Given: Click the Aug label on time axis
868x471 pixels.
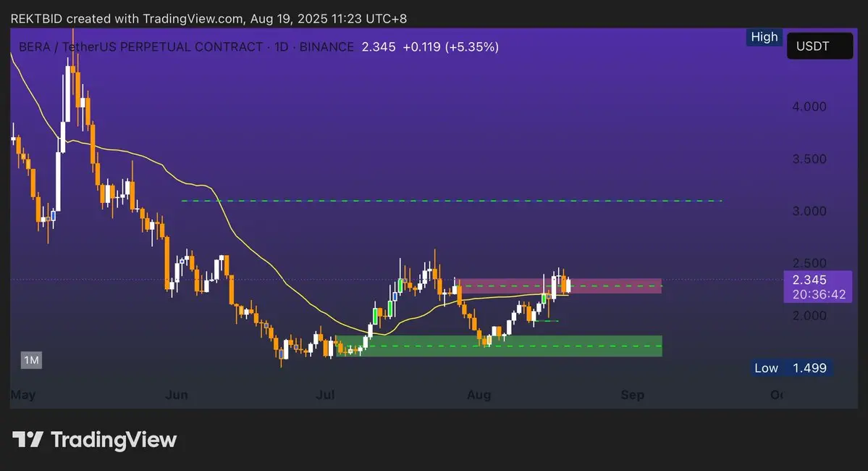Looking at the screenshot, I should (x=479, y=395).
